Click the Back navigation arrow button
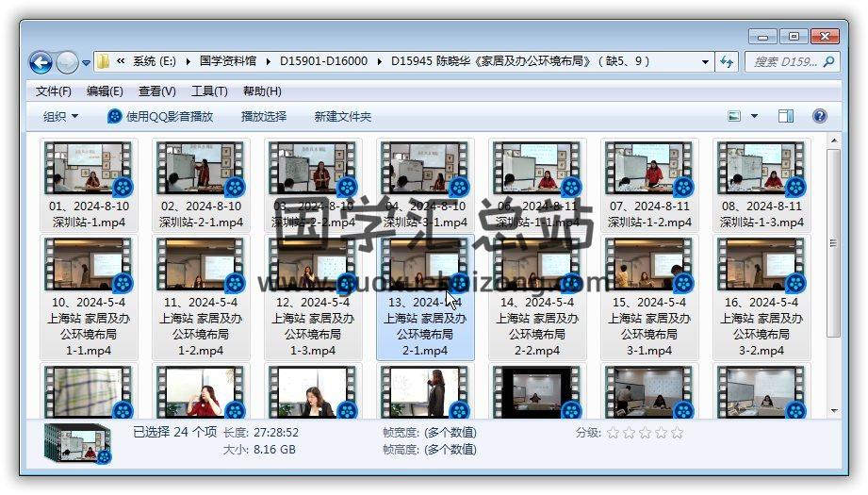Viewport: 868px width, 495px height. [41, 62]
